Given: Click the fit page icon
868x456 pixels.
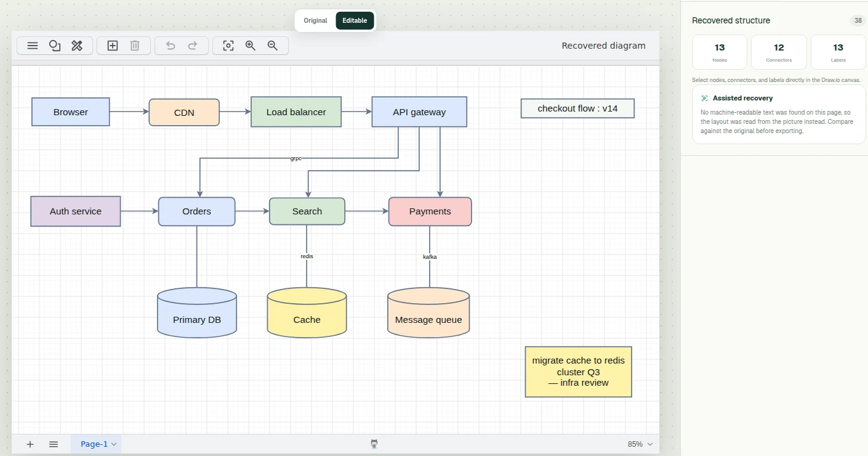Looking at the screenshot, I should 228,46.
